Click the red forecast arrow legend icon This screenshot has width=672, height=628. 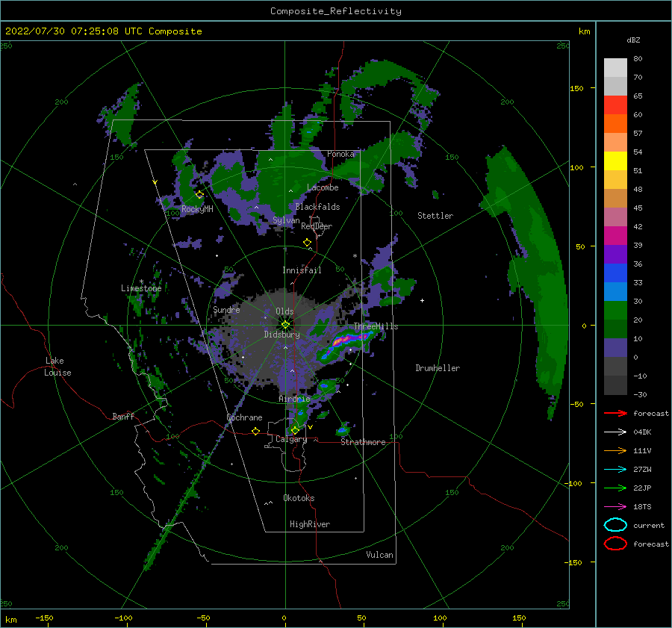(x=615, y=413)
